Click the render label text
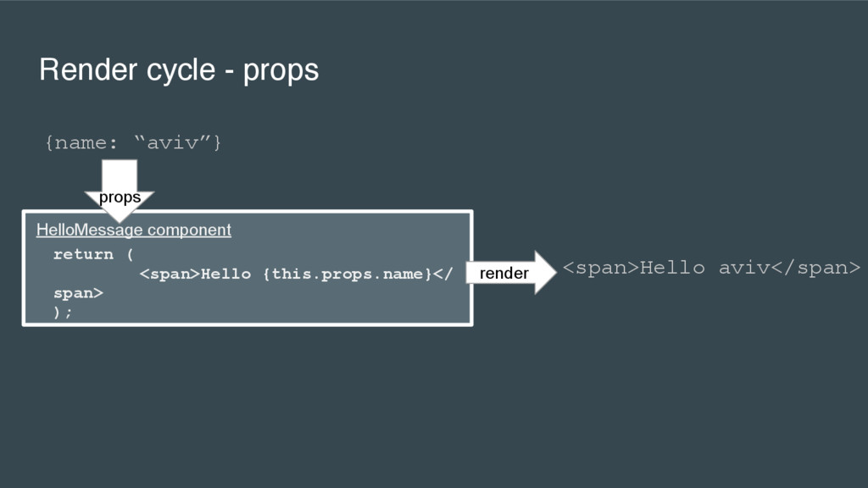 (x=504, y=274)
